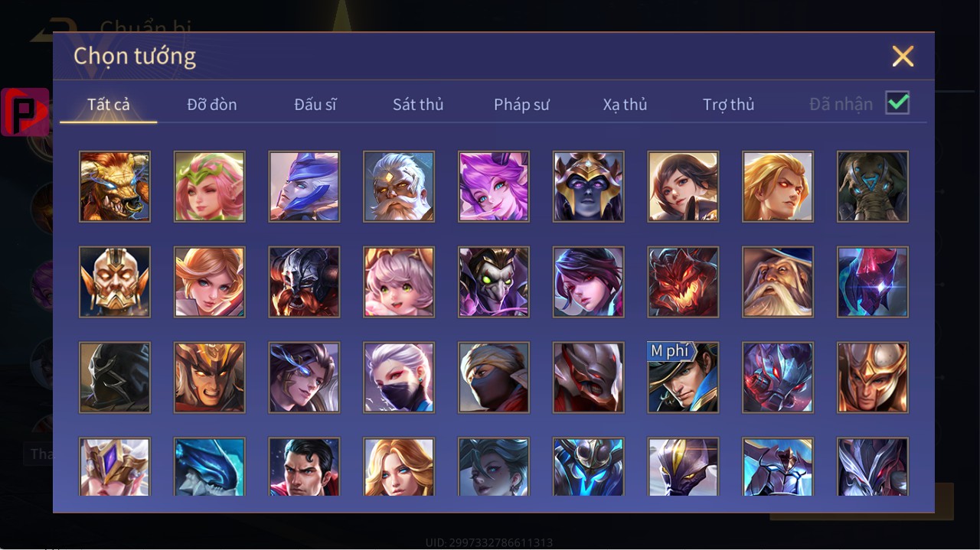Select the red demon face hero portrait

pos(683,282)
